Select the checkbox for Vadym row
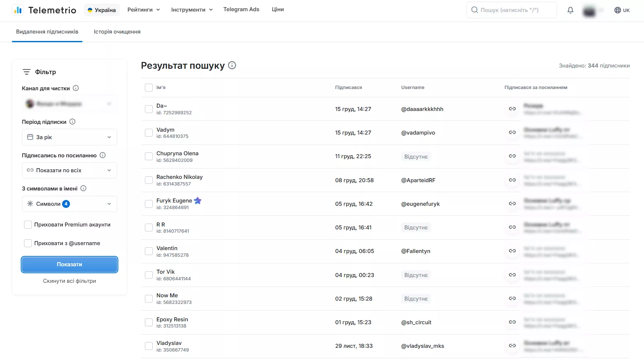The width and height of the screenshot is (644, 359). pyautogui.click(x=149, y=133)
